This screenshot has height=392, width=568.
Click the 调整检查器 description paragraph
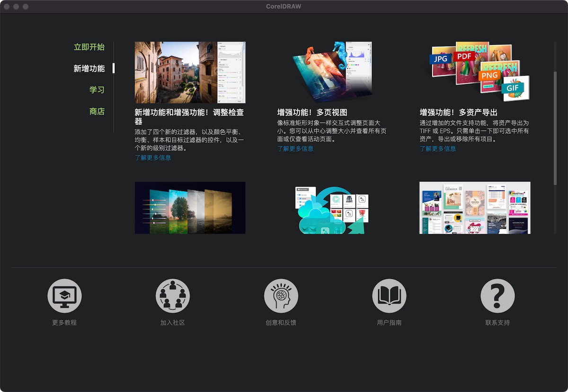click(x=189, y=140)
